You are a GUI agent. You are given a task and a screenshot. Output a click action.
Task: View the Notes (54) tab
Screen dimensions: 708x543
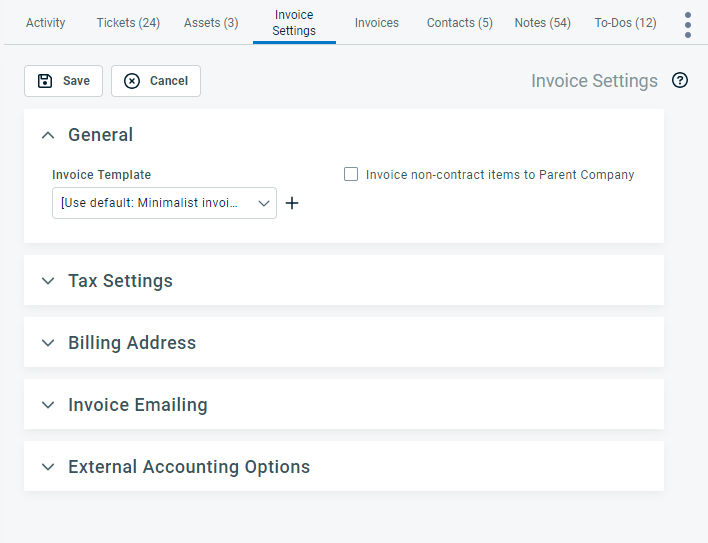(x=543, y=23)
